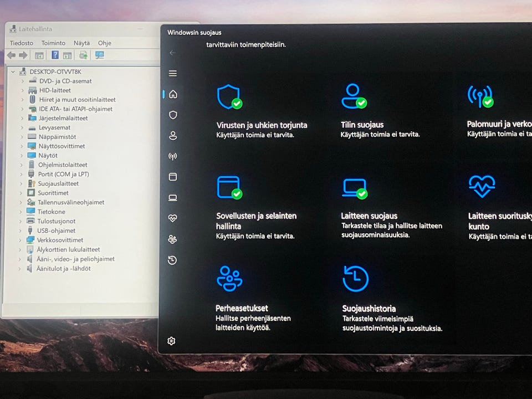Select firewall antenna icon in security sidebar
Screen dimensions: 532x399
click(x=173, y=156)
